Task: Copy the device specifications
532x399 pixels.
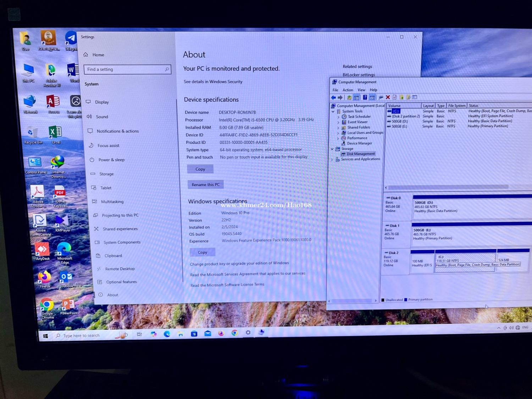Action: (x=200, y=169)
